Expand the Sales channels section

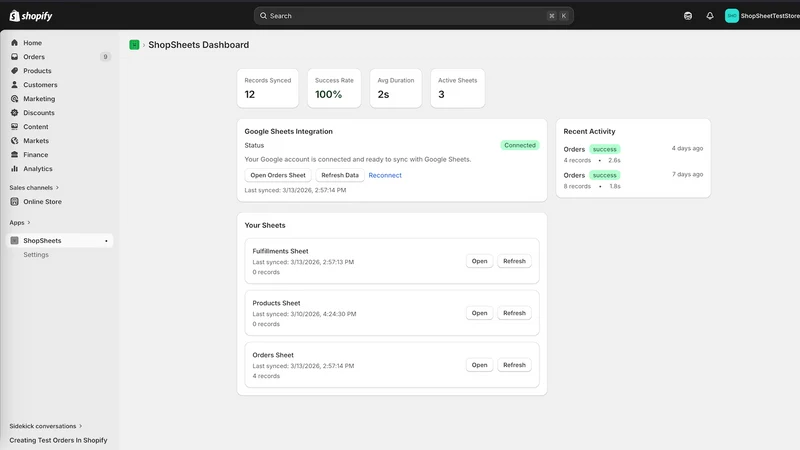pyautogui.click(x=34, y=188)
